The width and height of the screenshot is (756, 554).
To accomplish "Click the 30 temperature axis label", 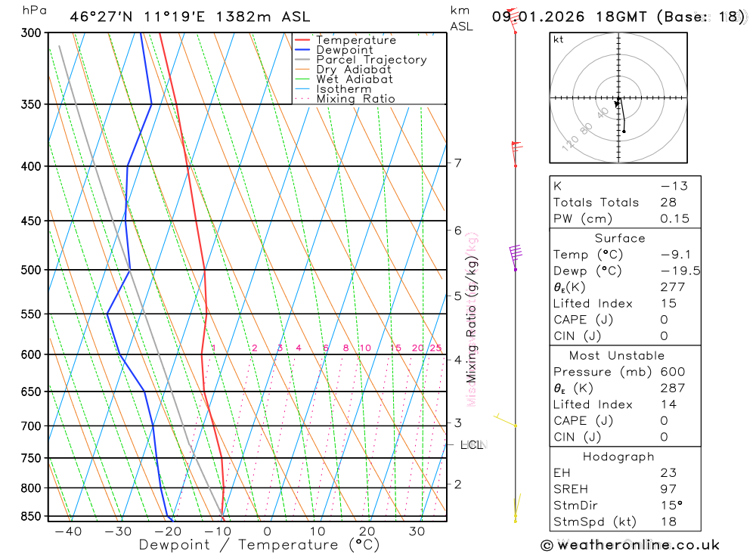I will [417, 531].
